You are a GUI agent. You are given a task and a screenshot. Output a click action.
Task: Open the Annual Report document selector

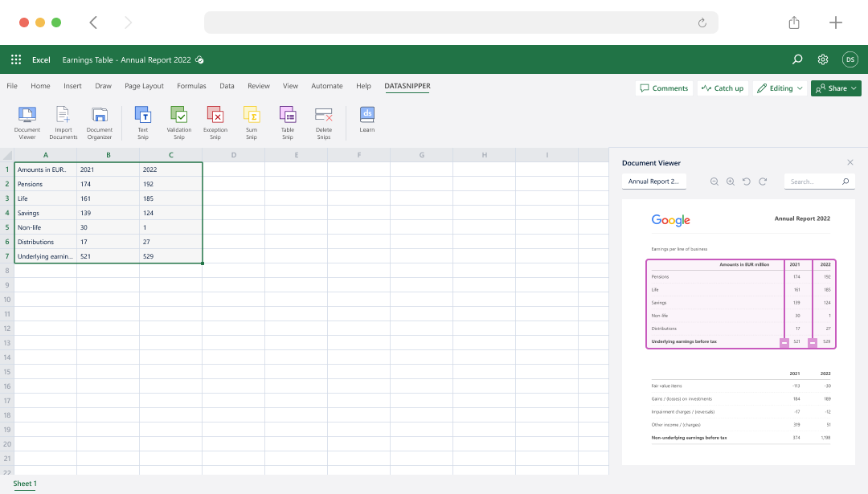[653, 182]
